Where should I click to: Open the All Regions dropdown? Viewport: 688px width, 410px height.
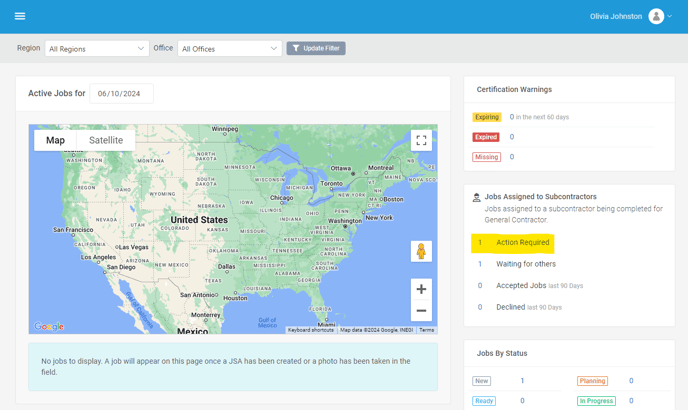97,49
